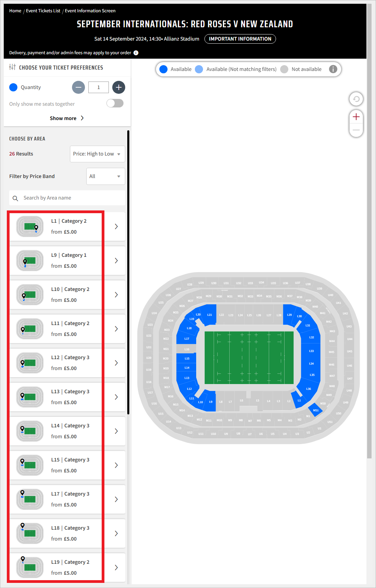Click the L9 Category 1 stadium thumbnail
The width and height of the screenshot is (376, 588).
[x=30, y=261]
